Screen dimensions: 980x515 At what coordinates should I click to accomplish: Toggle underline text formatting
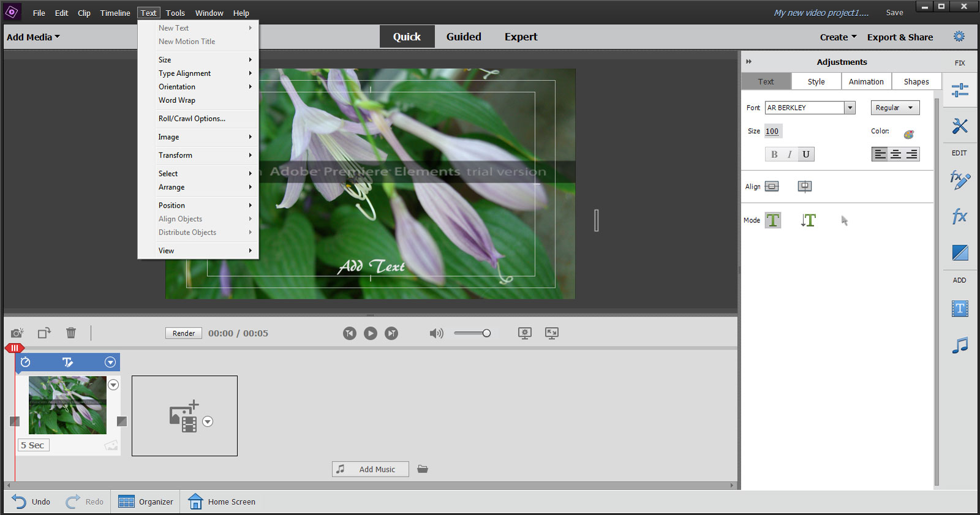[806, 154]
